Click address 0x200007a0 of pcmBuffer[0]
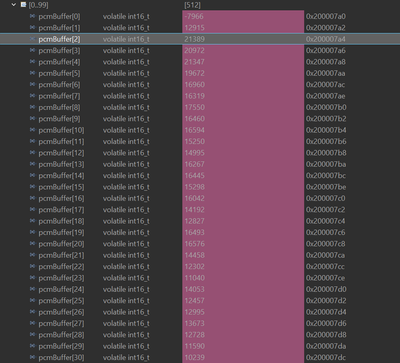Screen dimensions: 400x363 (326, 16)
